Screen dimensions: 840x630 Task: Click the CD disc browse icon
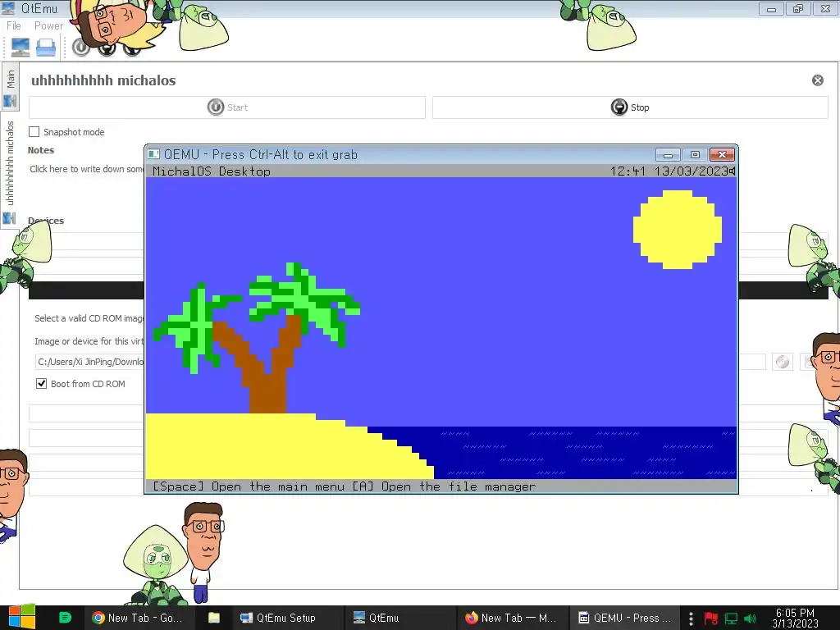(782, 362)
